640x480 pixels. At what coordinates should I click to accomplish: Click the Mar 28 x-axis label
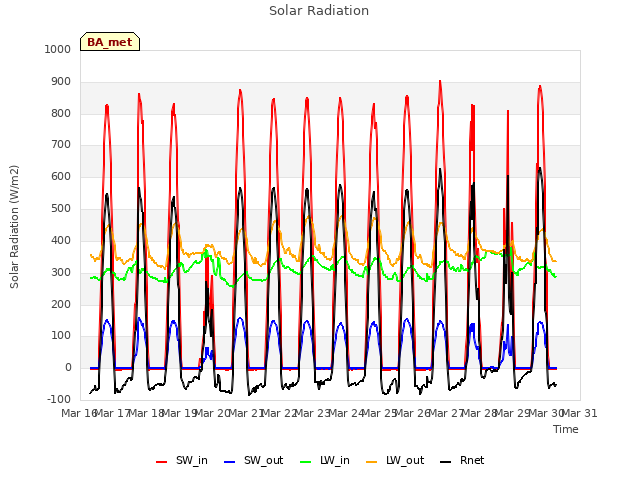pyautogui.click(x=479, y=413)
